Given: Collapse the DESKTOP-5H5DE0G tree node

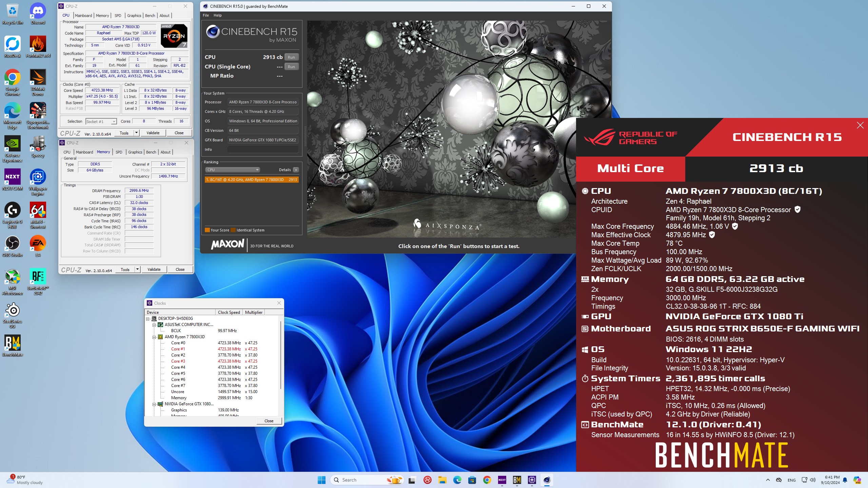Looking at the screenshot, I should [148, 319].
